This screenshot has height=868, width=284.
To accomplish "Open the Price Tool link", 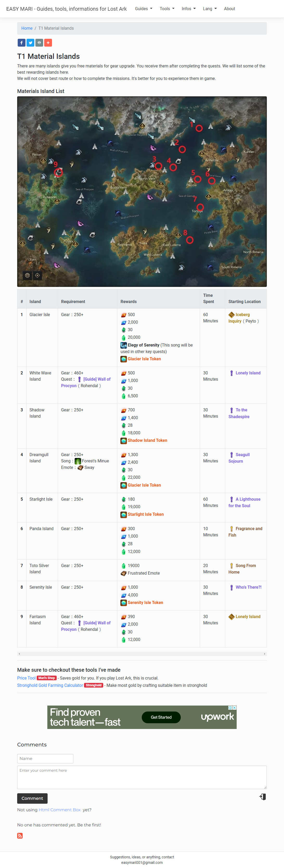I will (x=26, y=678).
